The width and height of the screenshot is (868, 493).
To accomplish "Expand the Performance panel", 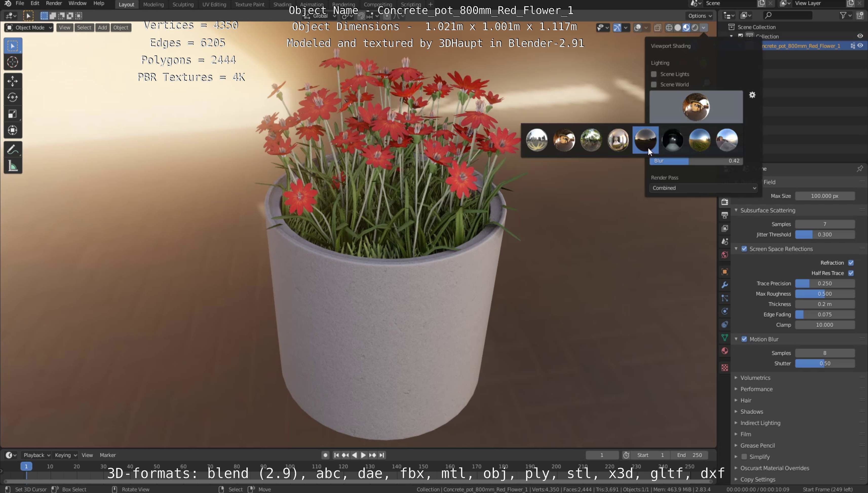I will click(x=756, y=389).
